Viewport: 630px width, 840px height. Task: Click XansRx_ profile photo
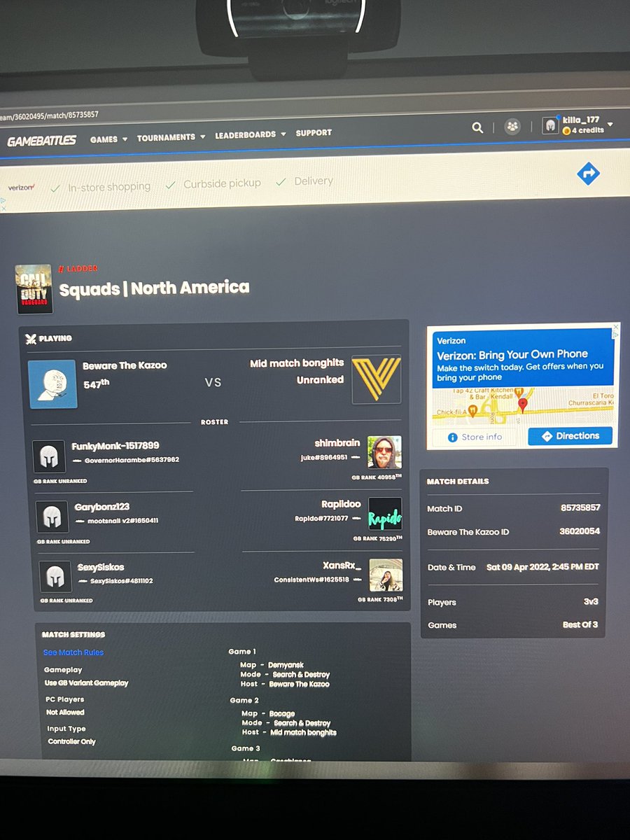click(386, 575)
